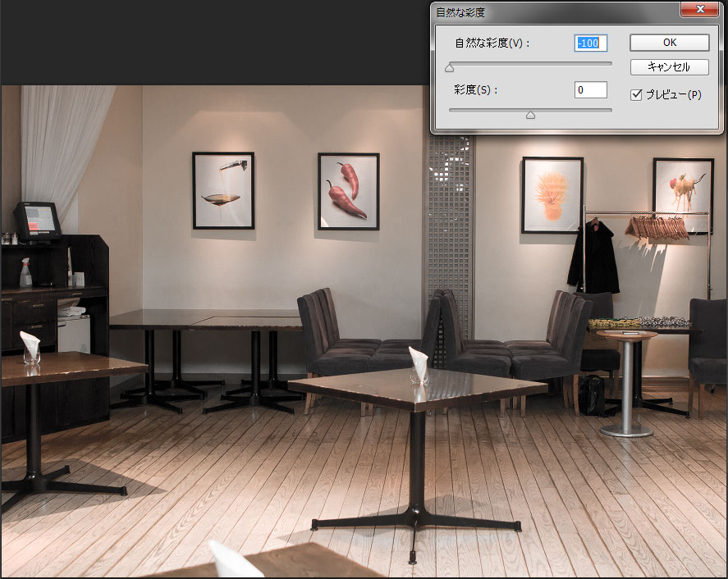
Task: Click the 彩度(S) label text
Action: pos(476,90)
